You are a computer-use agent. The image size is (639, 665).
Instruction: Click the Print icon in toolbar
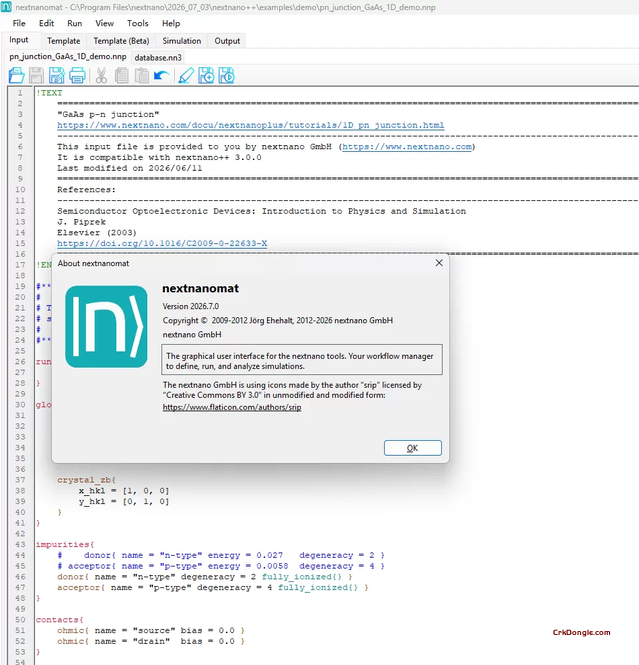click(77, 75)
